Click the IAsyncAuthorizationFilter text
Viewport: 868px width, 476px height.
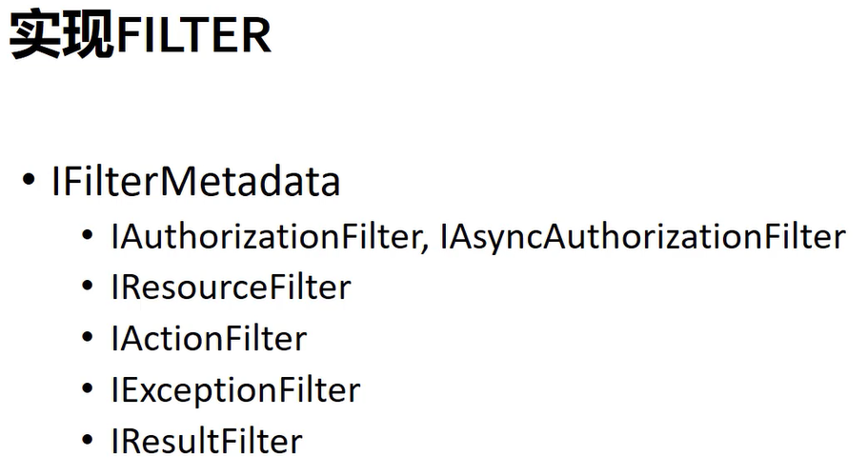click(643, 237)
